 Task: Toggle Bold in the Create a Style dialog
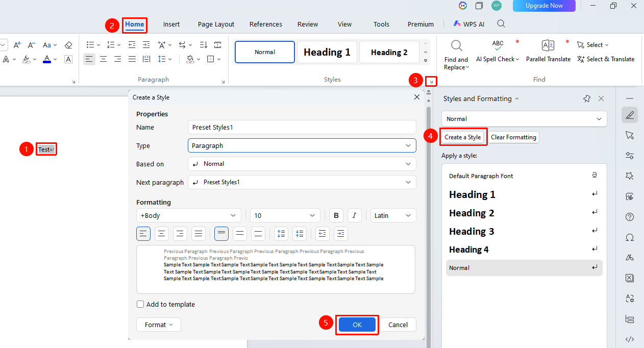click(x=336, y=215)
